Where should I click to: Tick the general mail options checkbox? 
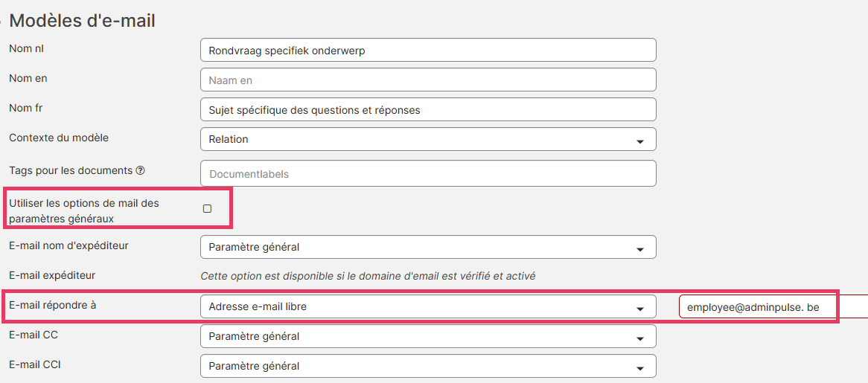click(x=207, y=209)
